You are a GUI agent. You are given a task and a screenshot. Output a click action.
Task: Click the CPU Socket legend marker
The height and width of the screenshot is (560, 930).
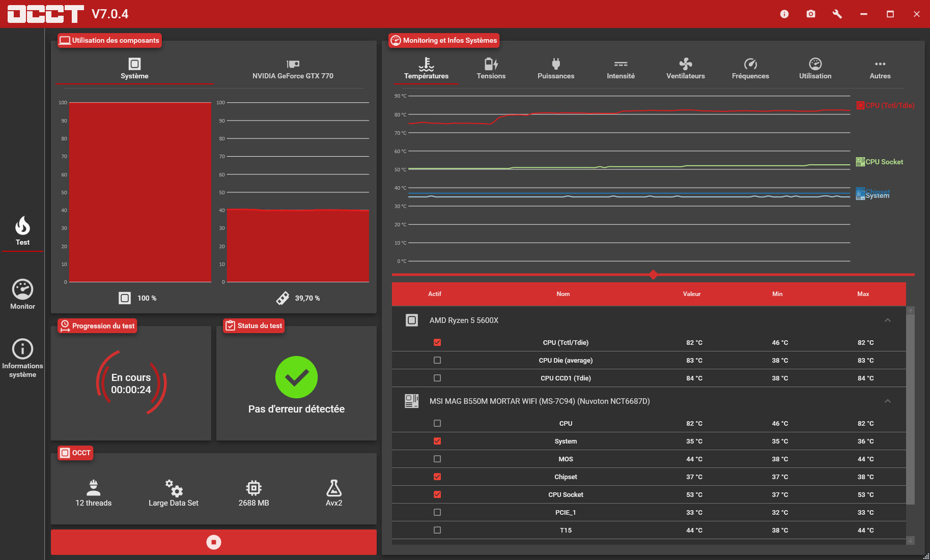point(860,162)
